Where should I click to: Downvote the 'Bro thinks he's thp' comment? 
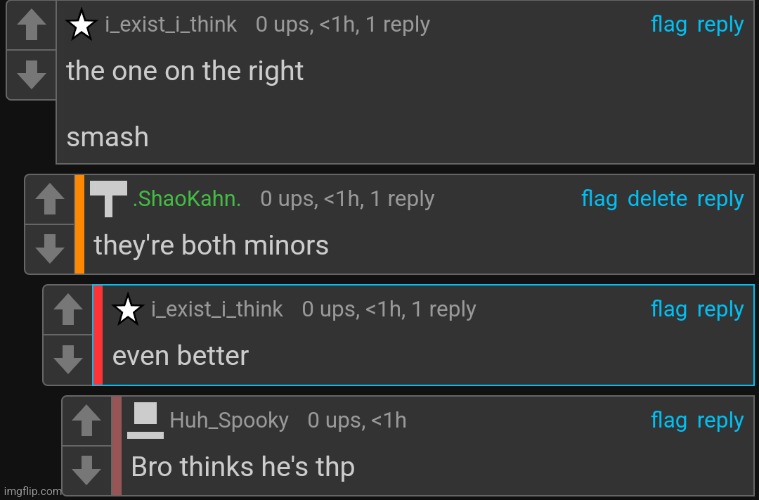tap(86, 468)
